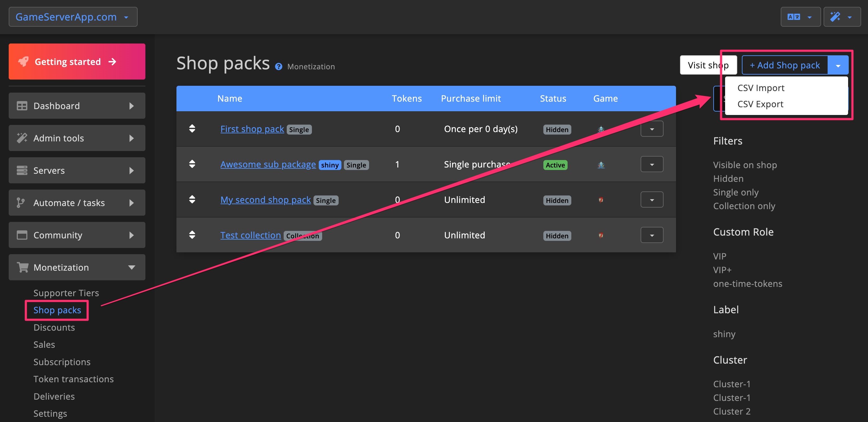Enable the Single only filter

tap(736, 192)
